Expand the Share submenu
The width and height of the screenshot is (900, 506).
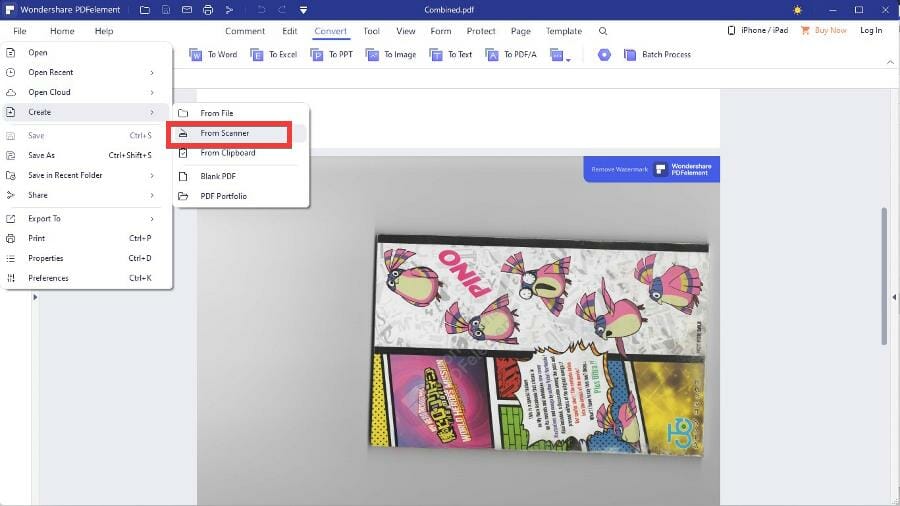86,196
